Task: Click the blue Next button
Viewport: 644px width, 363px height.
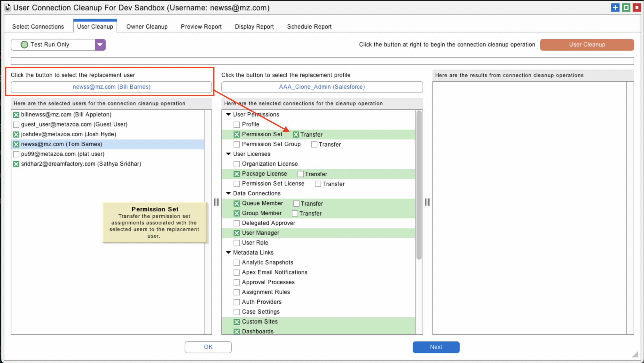Action: tap(436, 347)
